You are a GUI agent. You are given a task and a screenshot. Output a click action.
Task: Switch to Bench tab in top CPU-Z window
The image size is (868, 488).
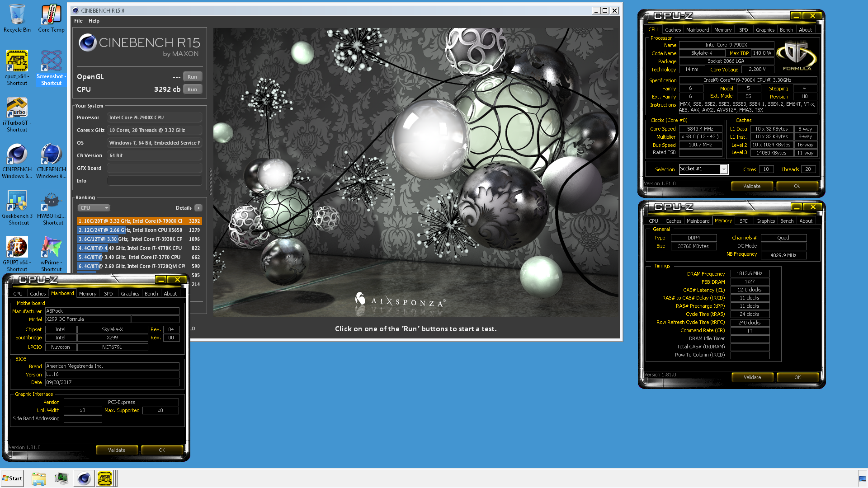click(787, 30)
